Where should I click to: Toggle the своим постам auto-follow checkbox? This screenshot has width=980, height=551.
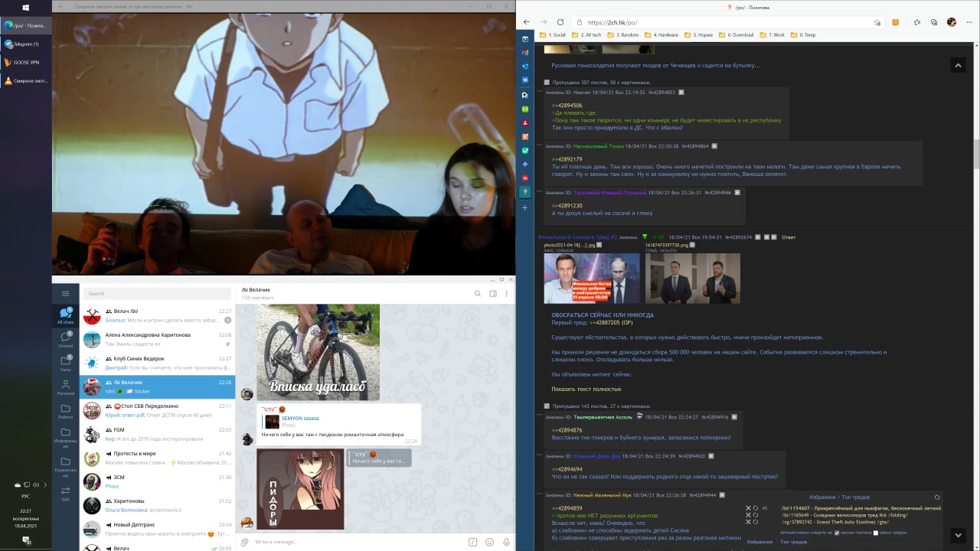(x=837, y=533)
